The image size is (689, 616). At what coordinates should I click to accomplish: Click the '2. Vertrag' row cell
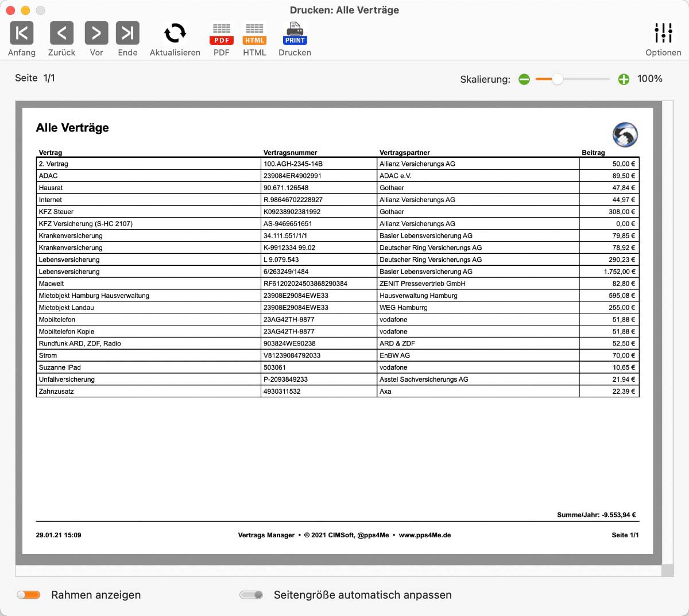pos(148,164)
